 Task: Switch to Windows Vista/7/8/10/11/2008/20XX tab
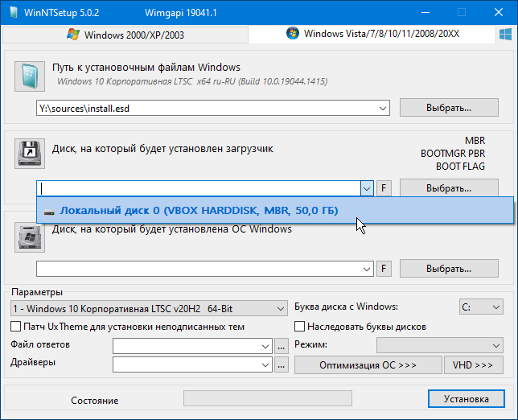tap(372, 34)
